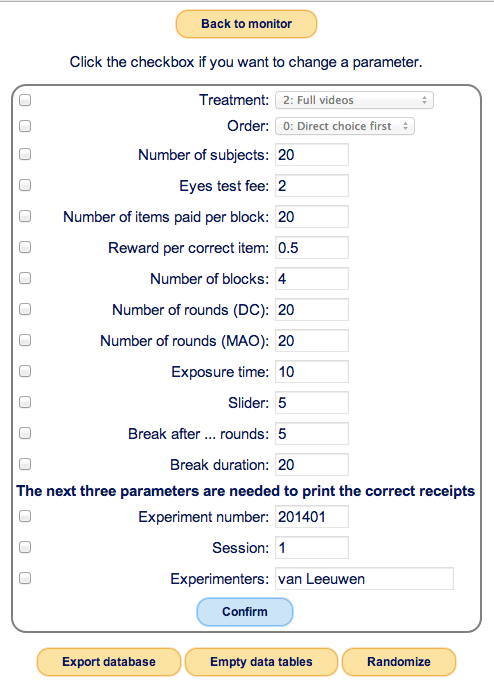
Task: Check the Eyes test fee checkbox
Action: (x=25, y=186)
